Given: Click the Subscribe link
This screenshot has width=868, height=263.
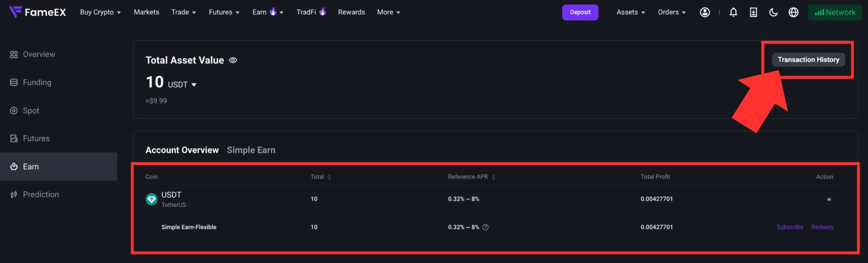Looking at the screenshot, I should (x=790, y=227).
